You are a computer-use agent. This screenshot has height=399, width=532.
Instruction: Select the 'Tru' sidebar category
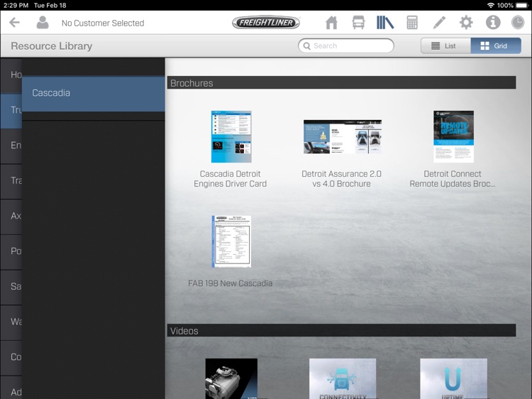click(x=11, y=110)
